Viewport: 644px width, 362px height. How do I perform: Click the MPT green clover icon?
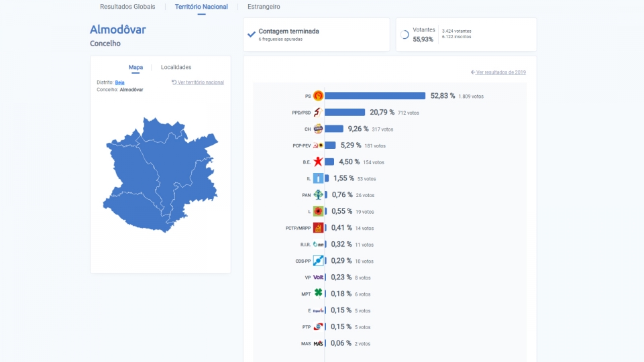coord(318,293)
